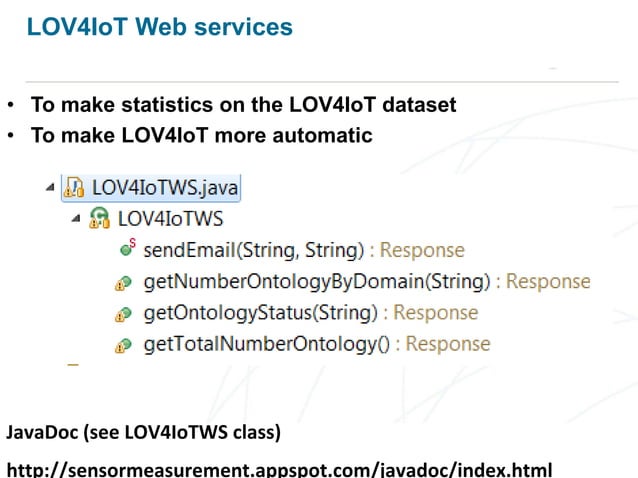Click the LOV4IoT Web services title
The height and width of the screenshot is (478, 638).
click(x=160, y=27)
